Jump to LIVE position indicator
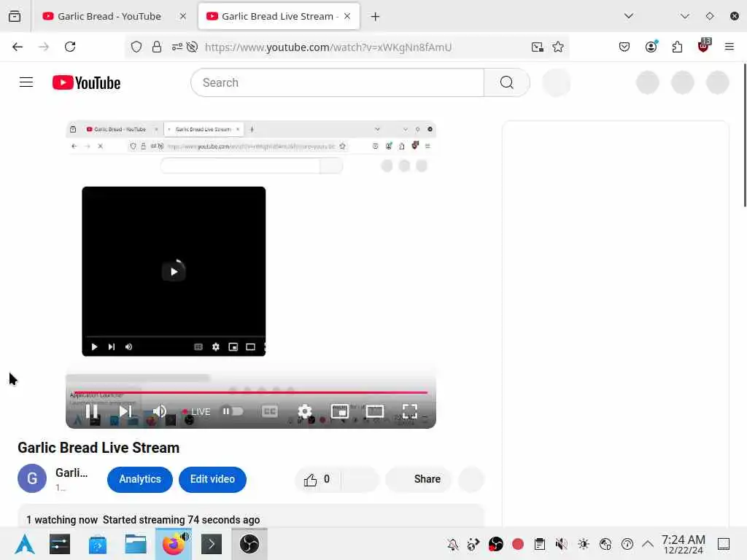Screen dimensions: 747x560 pos(196,411)
